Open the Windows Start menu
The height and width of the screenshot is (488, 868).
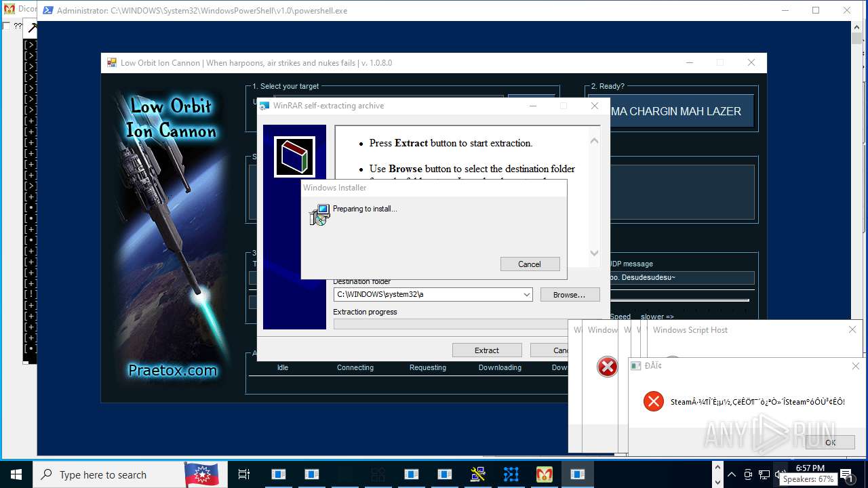point(16,474)
